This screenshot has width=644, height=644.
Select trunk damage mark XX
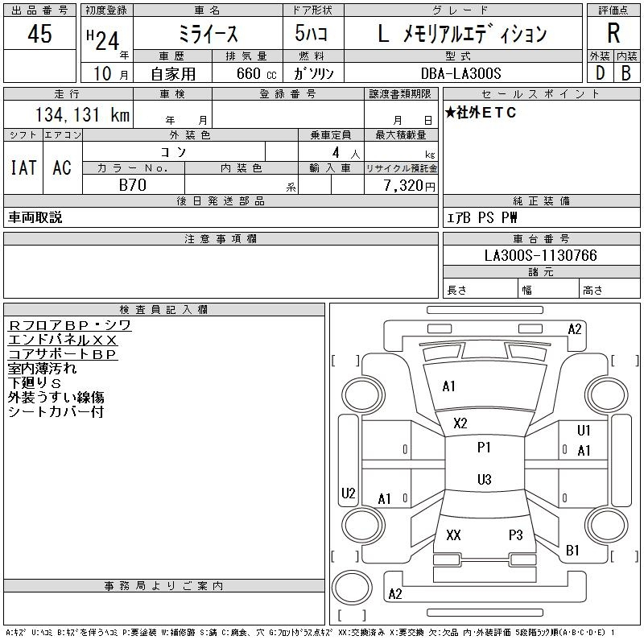pos(453,535)
